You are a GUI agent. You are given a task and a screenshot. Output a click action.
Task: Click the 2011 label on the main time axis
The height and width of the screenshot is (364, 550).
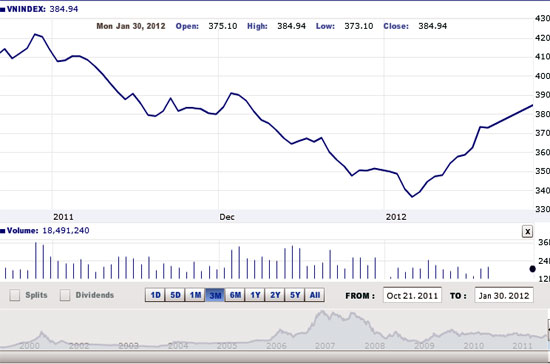pyautogui.click(x=63, y=217)
